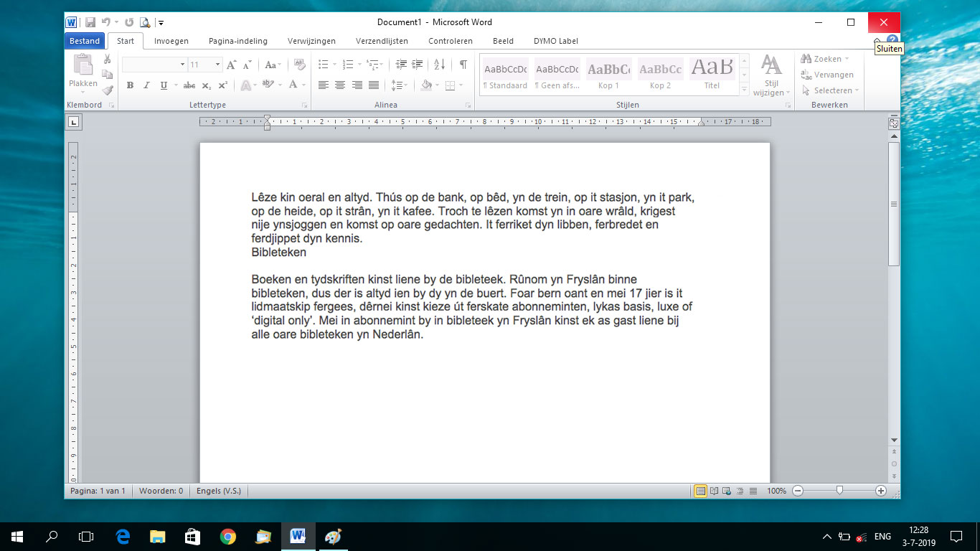Expand the styles gallery more arrow
Image resolution: width=980 pixels, height=551 pixels.
click(x=745, y=91)
